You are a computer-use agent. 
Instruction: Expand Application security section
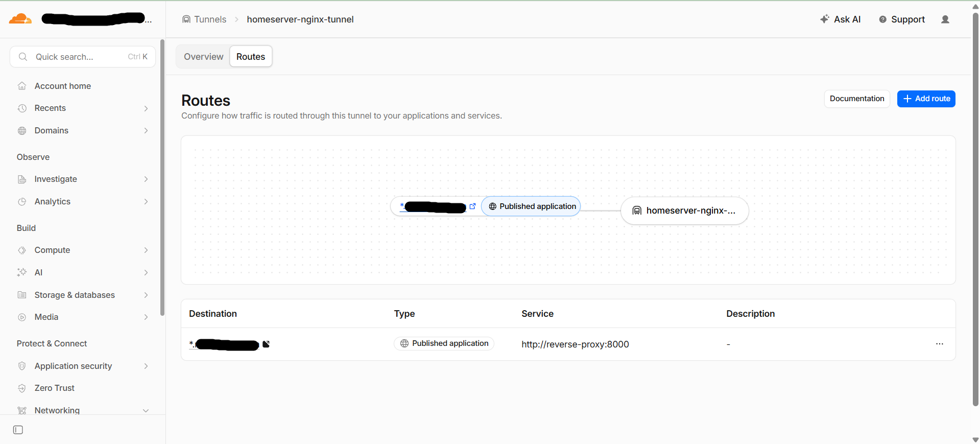[83, 366]
